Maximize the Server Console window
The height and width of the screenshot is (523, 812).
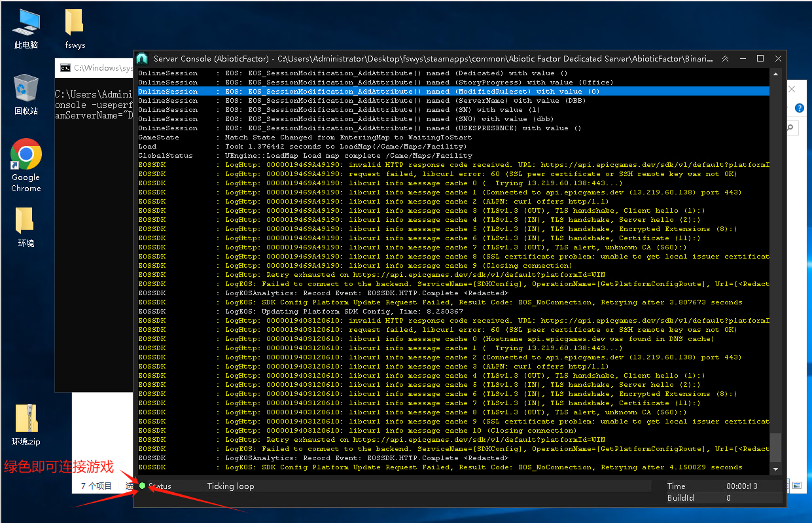tap(760, 59)
